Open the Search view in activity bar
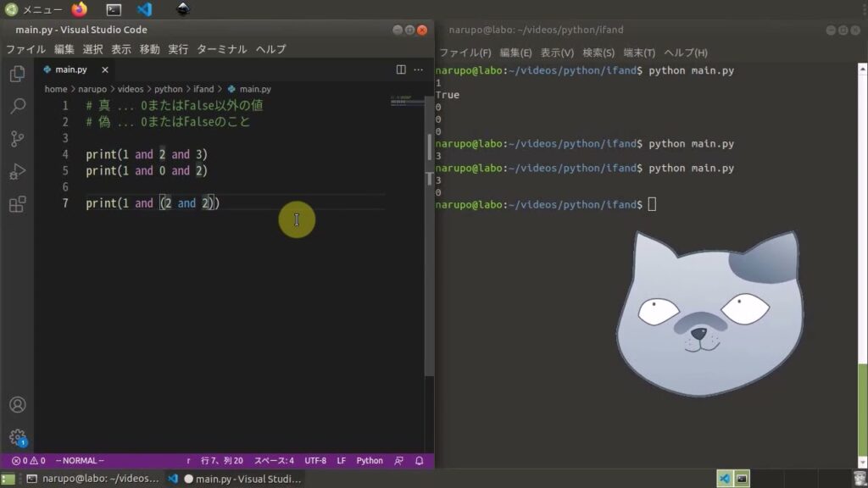The image size is (868, 488). coord(17,107)
